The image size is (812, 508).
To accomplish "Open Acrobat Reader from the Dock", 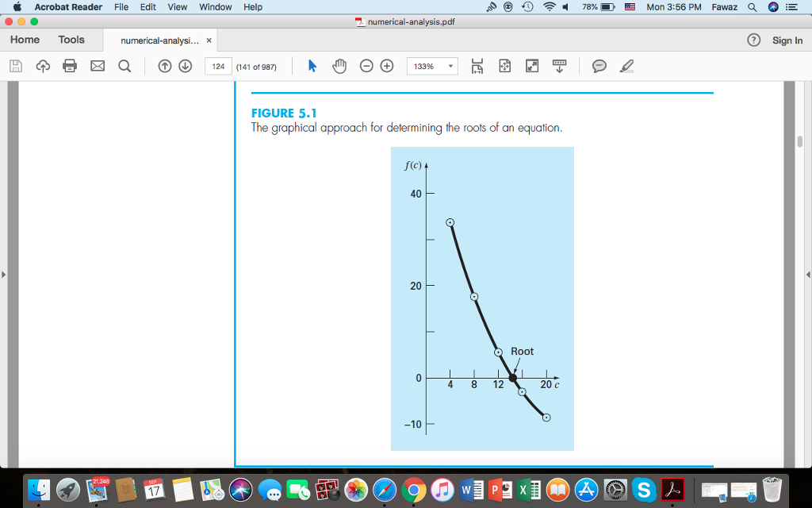I will (672, 491).
